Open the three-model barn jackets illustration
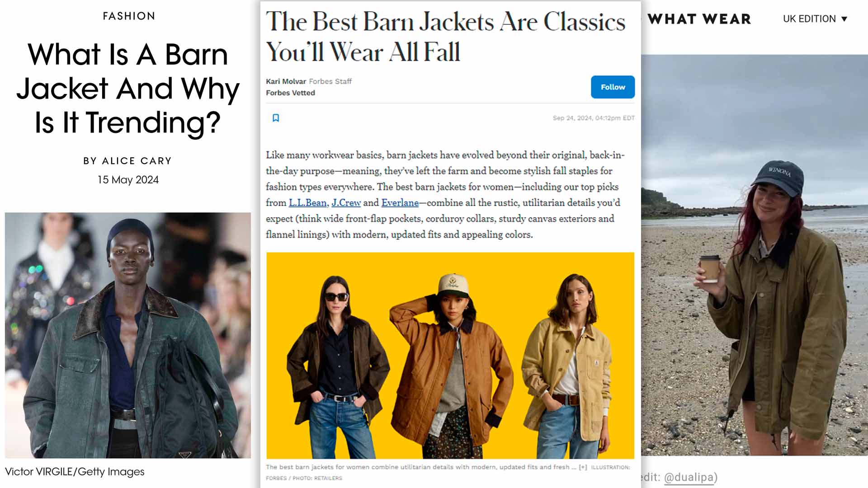The width and height of the screenshot is (868, 488). tap(450, 356)
